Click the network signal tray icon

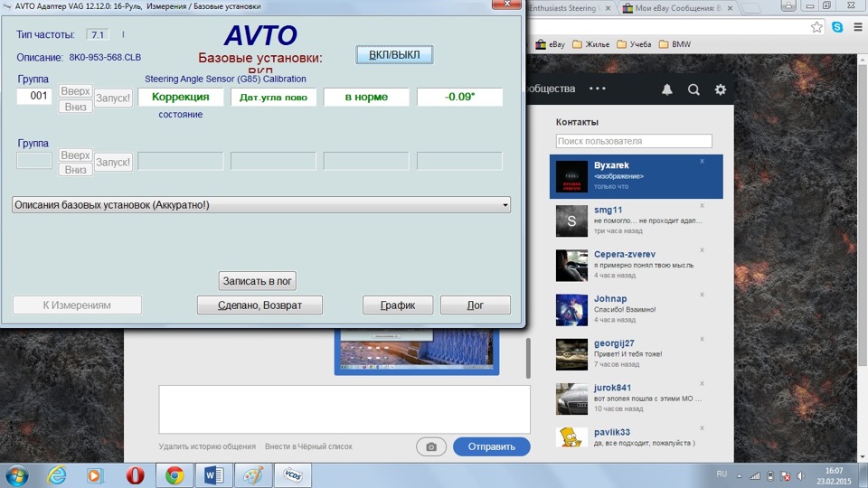tap(754, 476)
